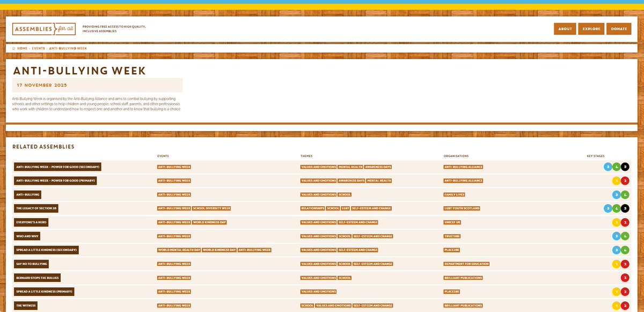Select key stage 5 badge in Power for Good (Secondary) row
Viewport: 644px width, 312px height.
pyautogui.click(x=625, y=166)
